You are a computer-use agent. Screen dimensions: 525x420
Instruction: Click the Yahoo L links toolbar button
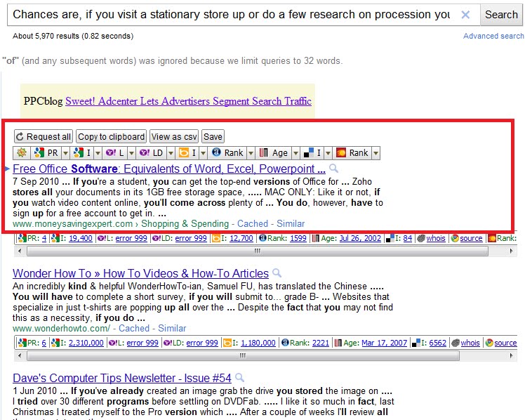click(x=115, y=153)
